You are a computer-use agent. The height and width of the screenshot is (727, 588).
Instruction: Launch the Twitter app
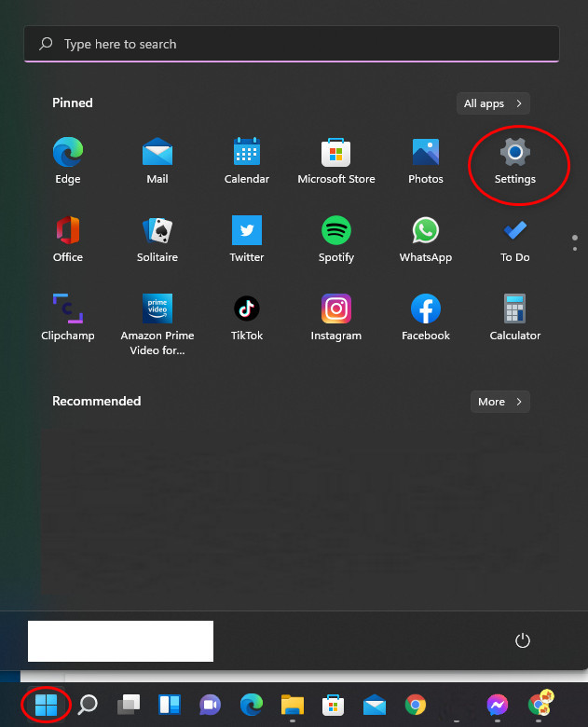247,239
